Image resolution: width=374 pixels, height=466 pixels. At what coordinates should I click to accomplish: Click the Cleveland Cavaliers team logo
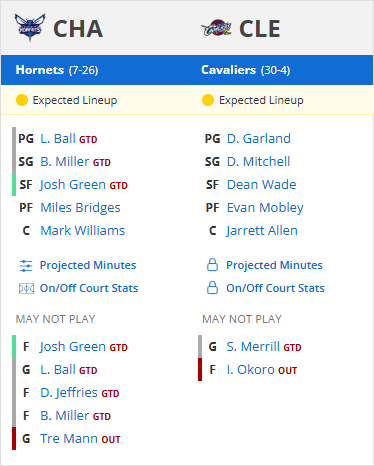click(x=216, y=28)
